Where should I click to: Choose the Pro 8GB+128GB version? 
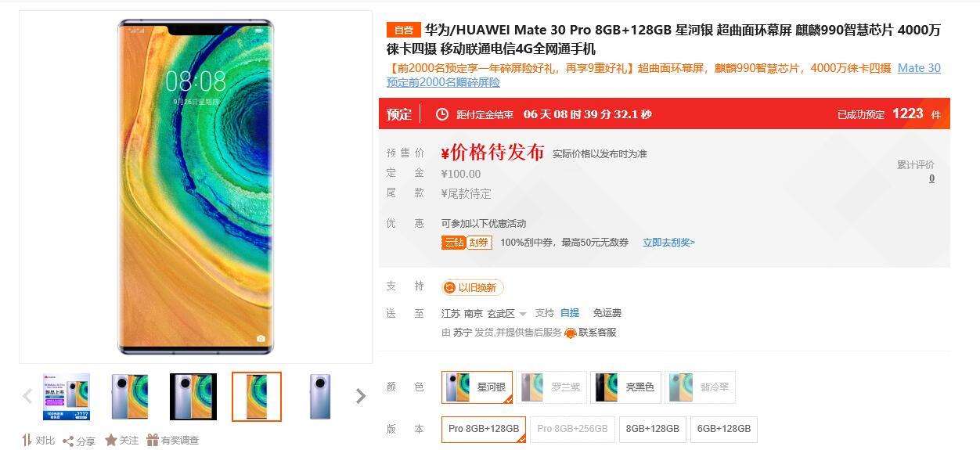484,429
